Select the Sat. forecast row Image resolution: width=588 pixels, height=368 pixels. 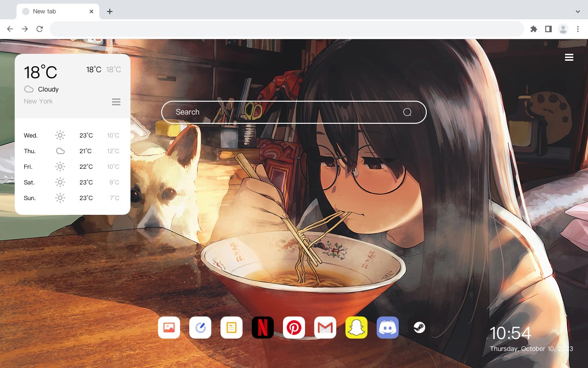pyautogui.click(x=73, y=182)
